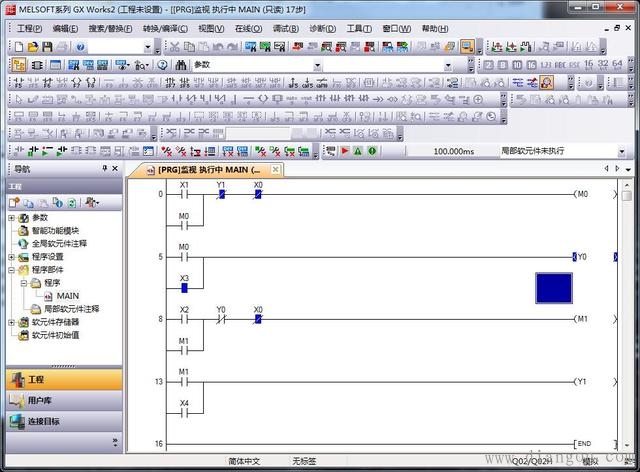
Task: Select MAIN program in project tree
Action: [x=67, y=296]
